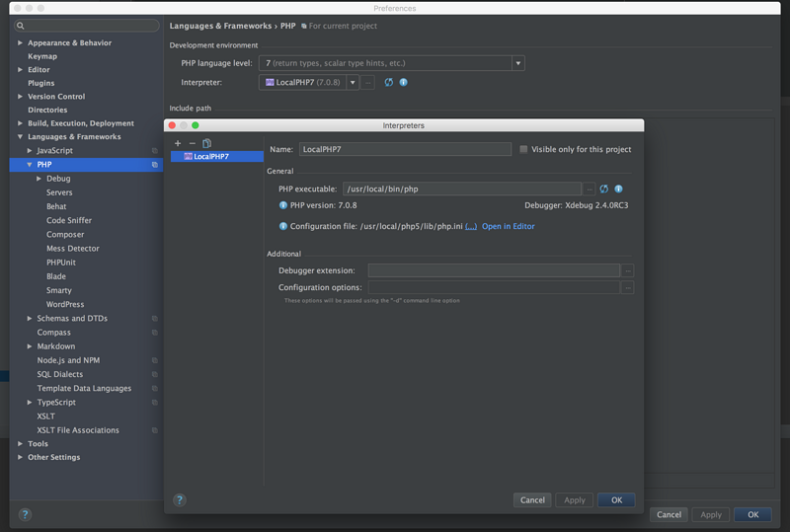The width and height of the screenshot is (790, 532).
Task: Reload PHP executable info in Interpreters dialog
Action: pos(603,189)
